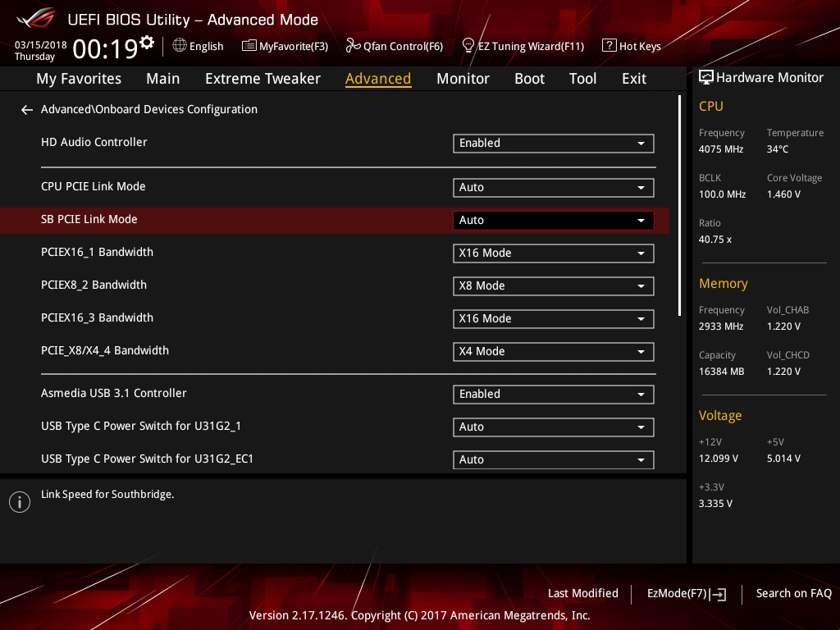
Task: Expand CPU PCIE Link Mode dropdown
Action: (x=553, y=187)
